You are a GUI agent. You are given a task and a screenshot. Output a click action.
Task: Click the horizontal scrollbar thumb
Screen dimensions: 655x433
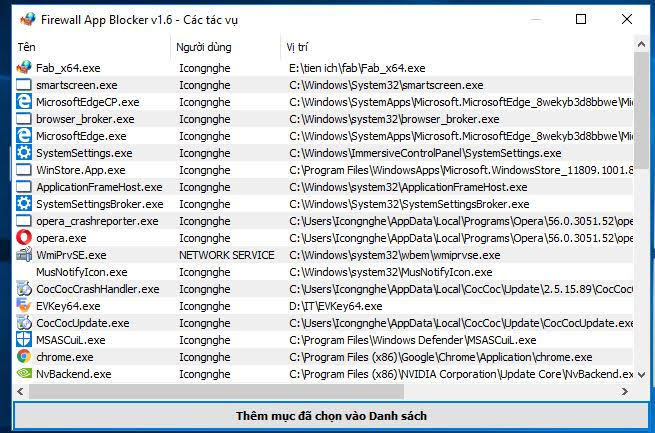pos(216,391)
